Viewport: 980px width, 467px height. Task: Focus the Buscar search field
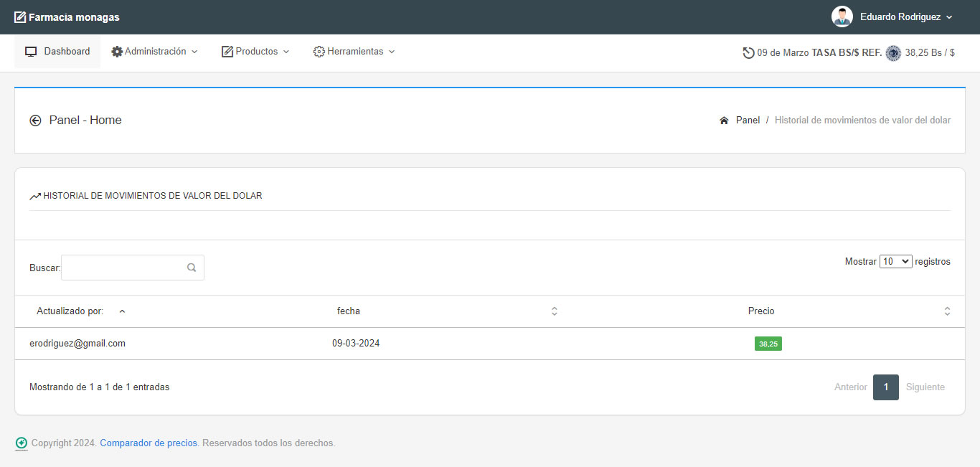click(133, 268)
